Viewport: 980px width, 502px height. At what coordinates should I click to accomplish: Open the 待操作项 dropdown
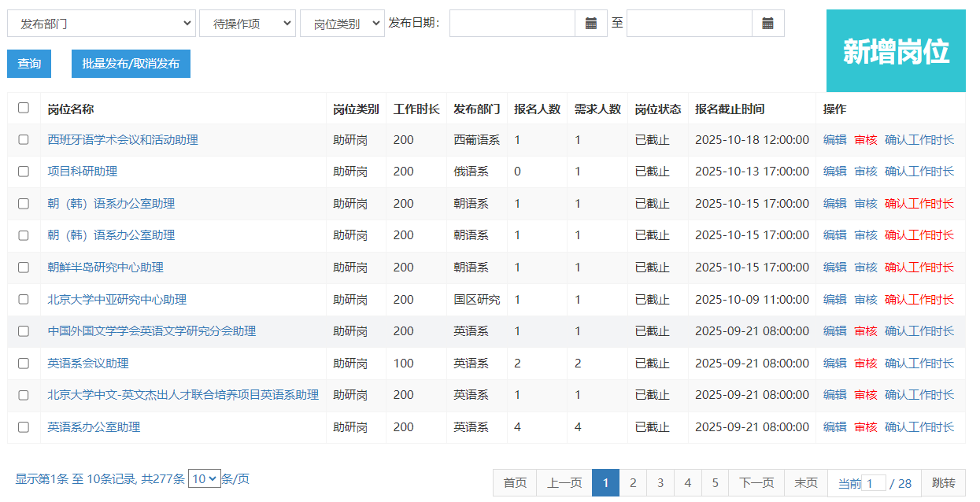tap(247, 24)
